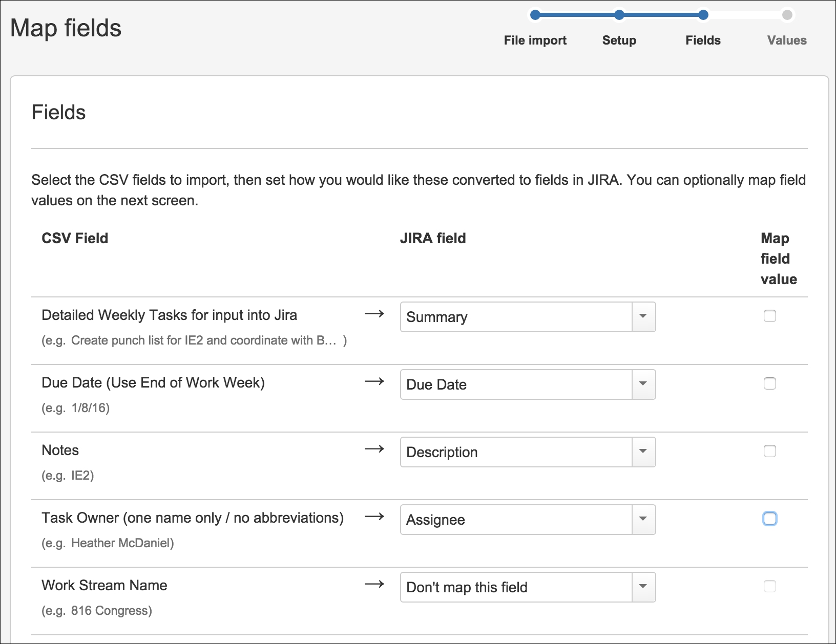This screenshot has height=644, width=836.
Task: Click the File import step dot
Action: point(535,15)
